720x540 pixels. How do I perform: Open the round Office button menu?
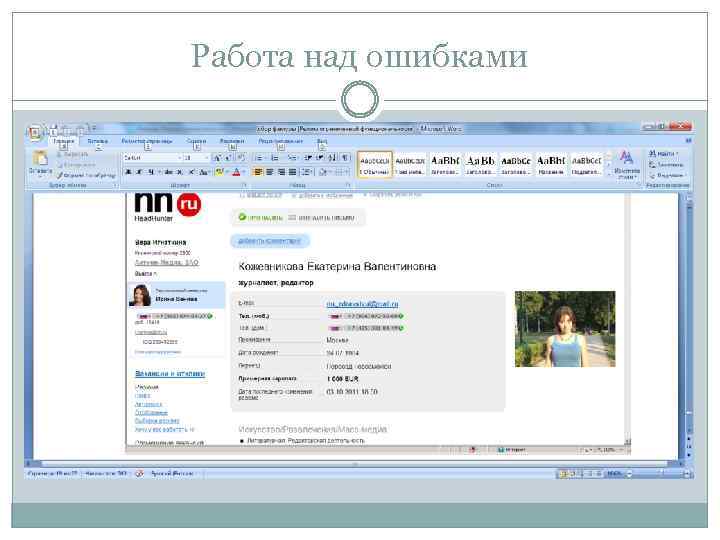pos(34,132)
